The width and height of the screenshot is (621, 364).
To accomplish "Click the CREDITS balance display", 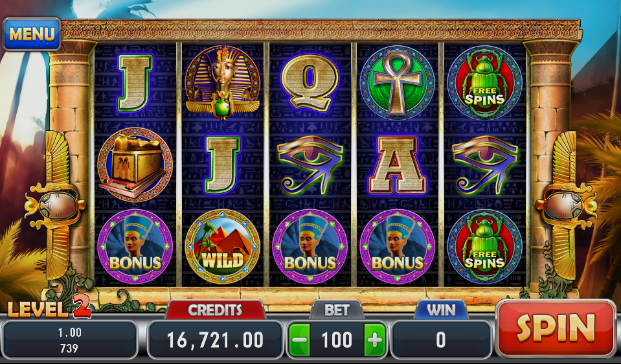I will coord(215,340).
